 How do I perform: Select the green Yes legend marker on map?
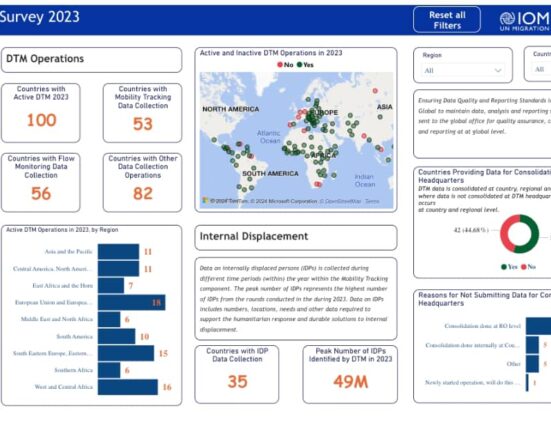pyautogui.click(x=299, y=65)
